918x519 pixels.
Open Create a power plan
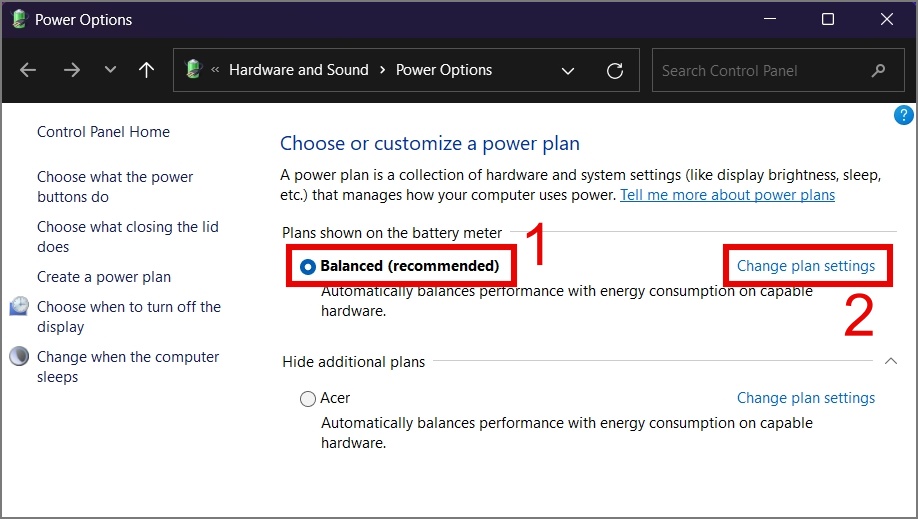104,276
